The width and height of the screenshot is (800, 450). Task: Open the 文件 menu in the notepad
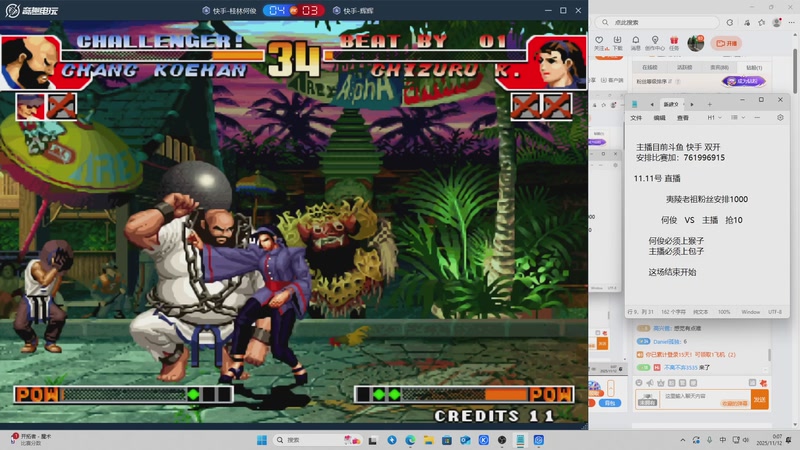636,118
